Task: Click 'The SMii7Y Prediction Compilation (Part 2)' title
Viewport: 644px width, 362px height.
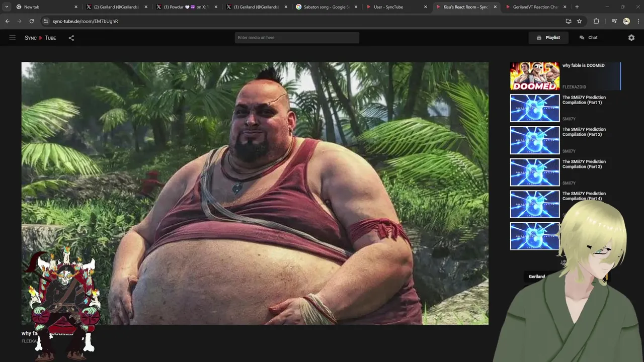Action: click(x=584, y=132)
